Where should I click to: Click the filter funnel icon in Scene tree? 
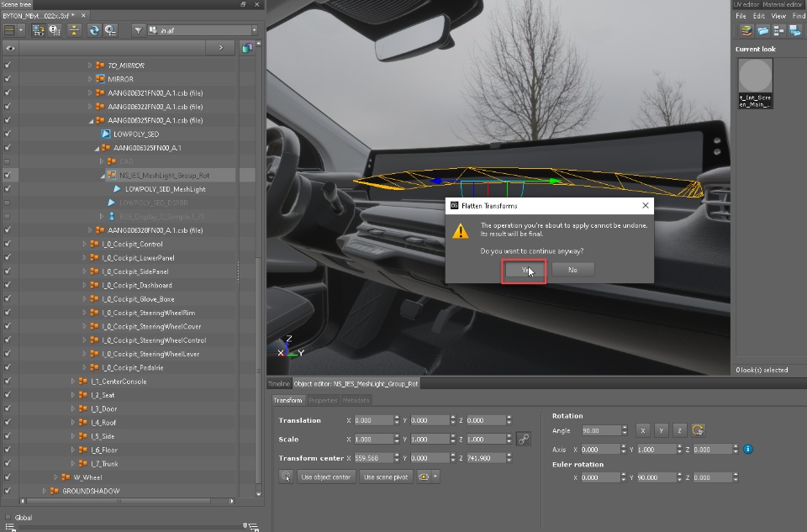[x=138, y=30]
